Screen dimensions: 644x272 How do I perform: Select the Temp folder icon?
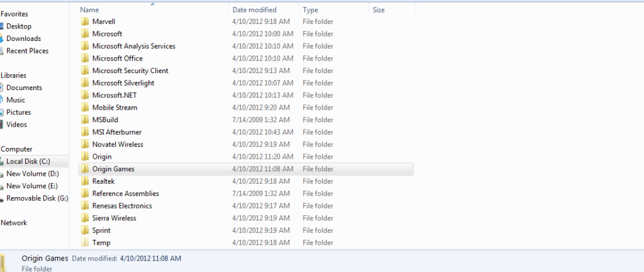pos(85,242)
